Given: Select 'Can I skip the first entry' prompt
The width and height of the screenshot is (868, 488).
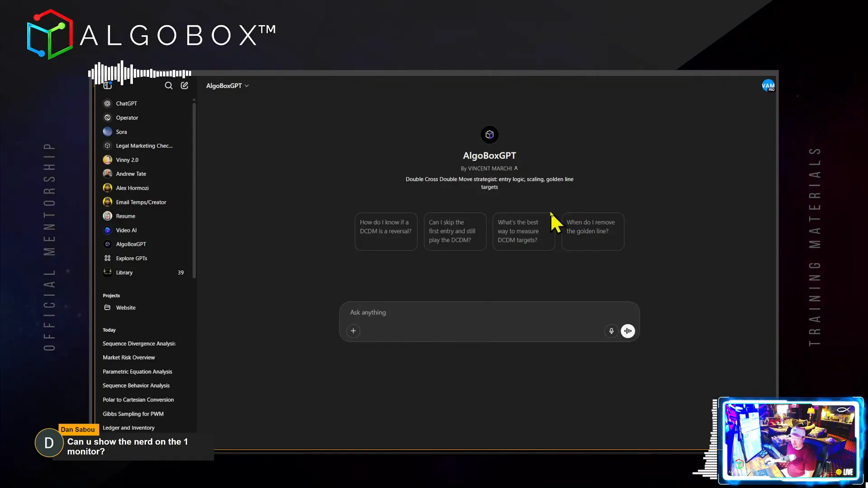Looking at the screenshot, I should tap(455, 231).
